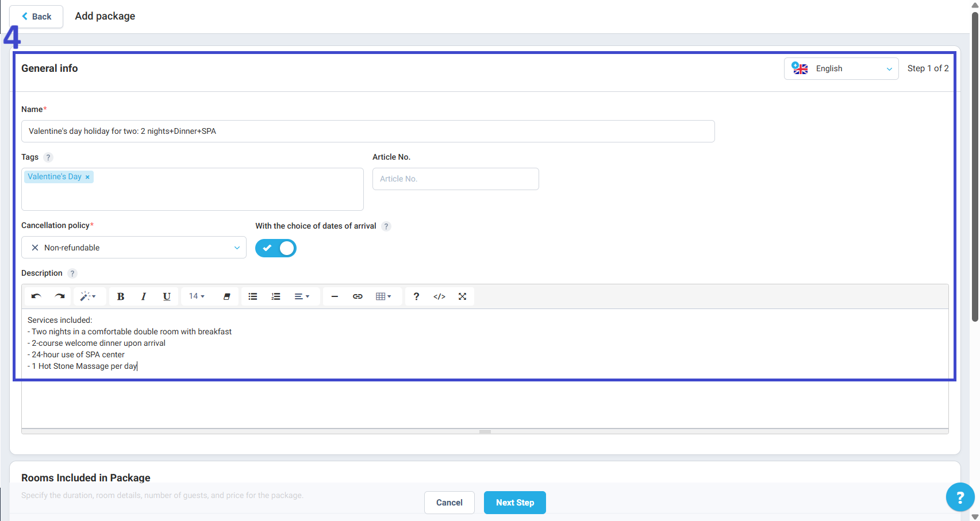Toggle the choice of dates of arrival switch
The image size is (980, 521).
pyautogui.click(x=276, y=248)
